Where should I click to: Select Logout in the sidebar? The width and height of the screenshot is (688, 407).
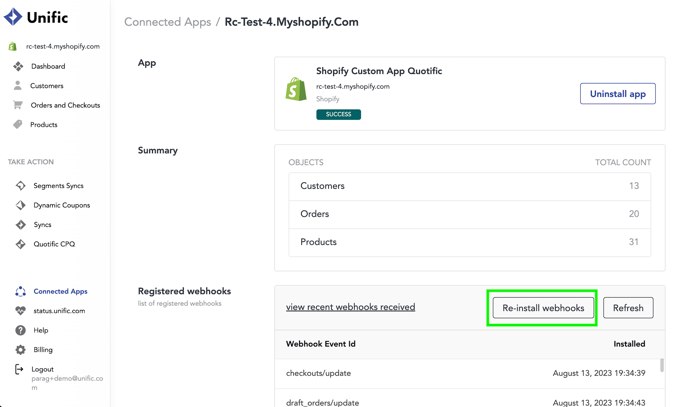pos(43,369)
